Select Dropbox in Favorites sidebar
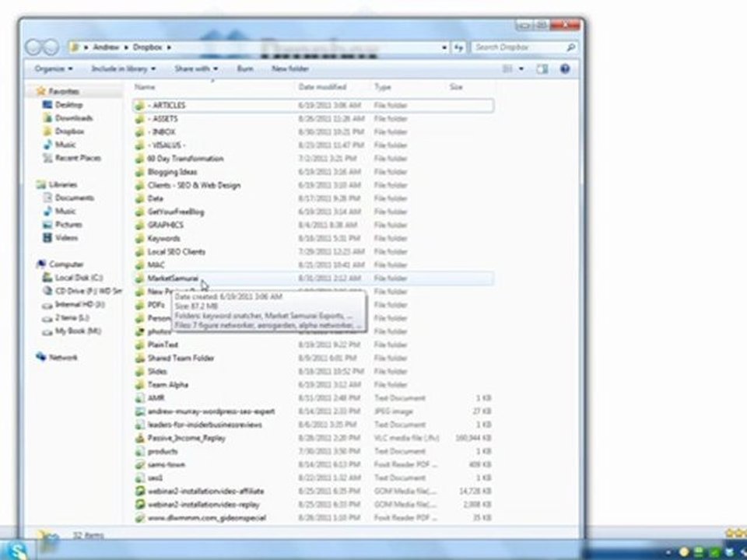The image size is (747, 560). tap(69, 131)
